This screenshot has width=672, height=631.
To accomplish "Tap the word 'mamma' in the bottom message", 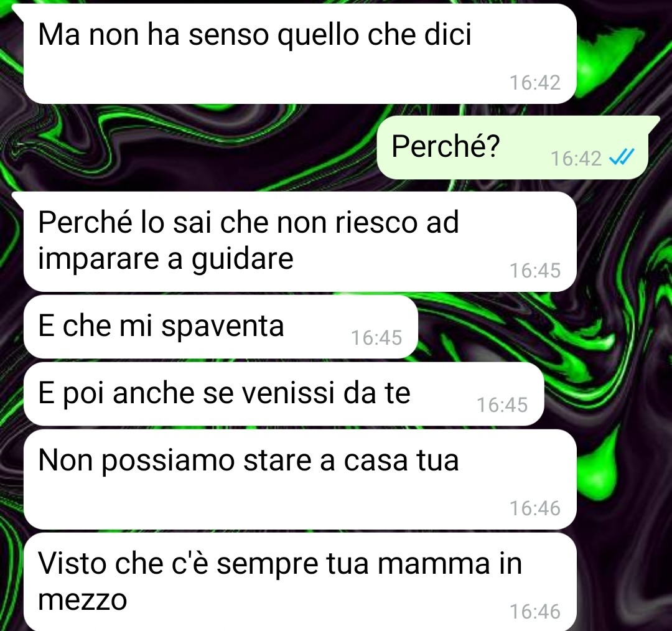I will click(433, 564).
